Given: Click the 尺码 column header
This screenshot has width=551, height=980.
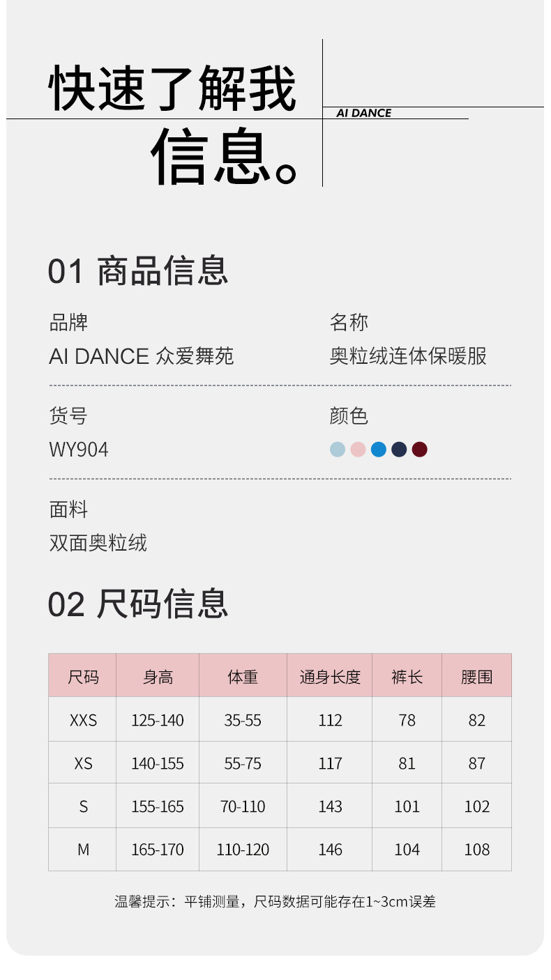Looking at the screenshot, I should click(83, 676).
